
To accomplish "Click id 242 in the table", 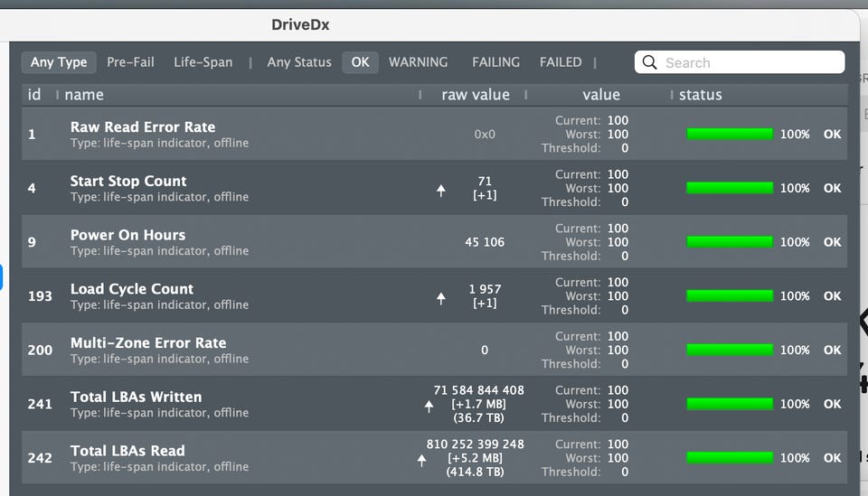I will coord(40,458).
